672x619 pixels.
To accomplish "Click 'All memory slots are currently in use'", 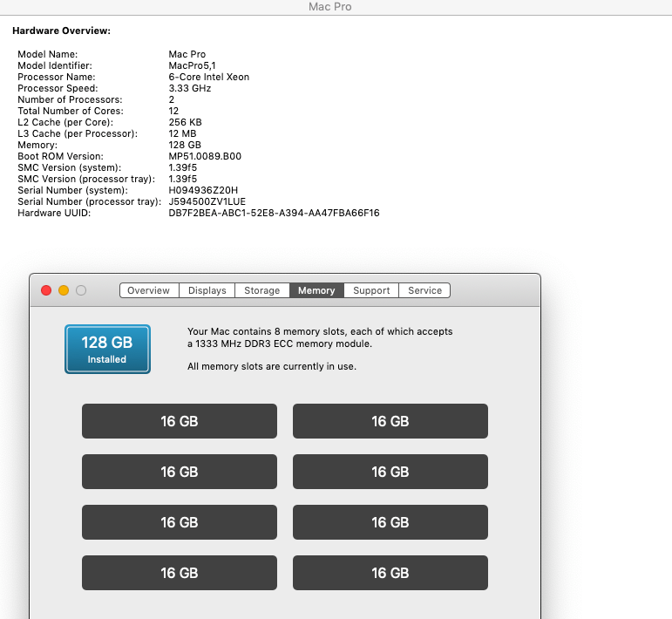I will pyautogui.click(x=272, y=366).
